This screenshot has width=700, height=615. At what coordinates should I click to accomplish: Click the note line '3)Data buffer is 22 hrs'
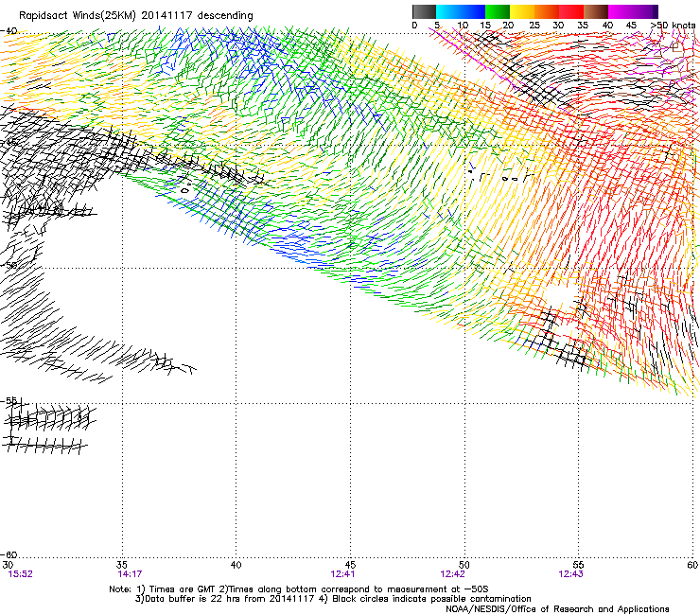(333, 599)
